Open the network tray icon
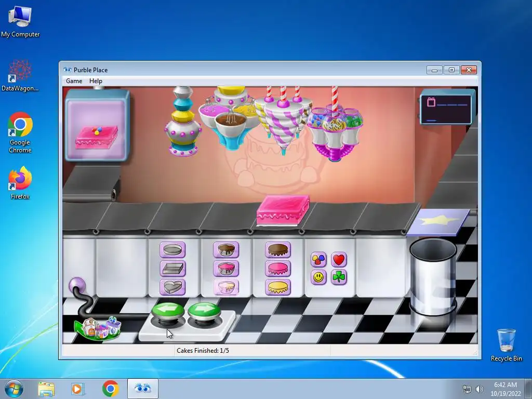 467,389
